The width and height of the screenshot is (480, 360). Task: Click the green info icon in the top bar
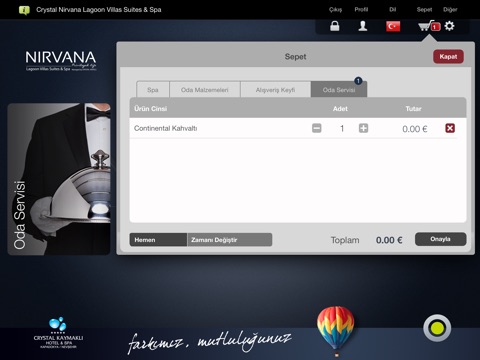pyautogui.click(x=24, y=10)
